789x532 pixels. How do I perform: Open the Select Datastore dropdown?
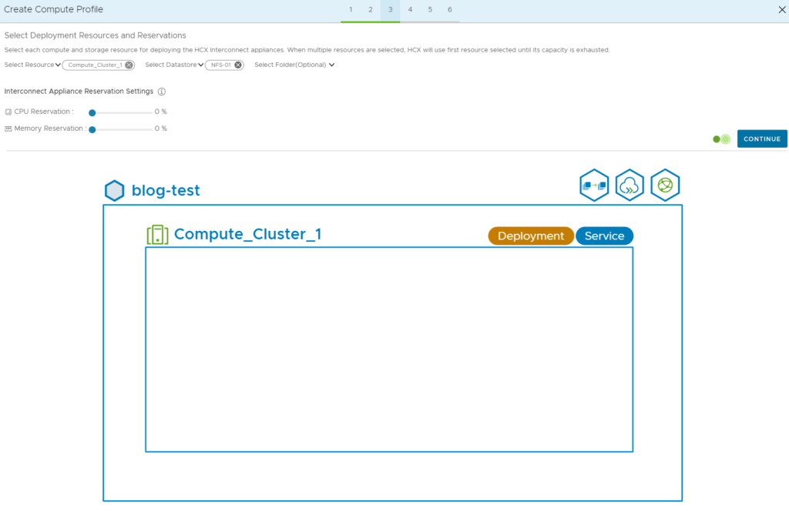point(174,65)
